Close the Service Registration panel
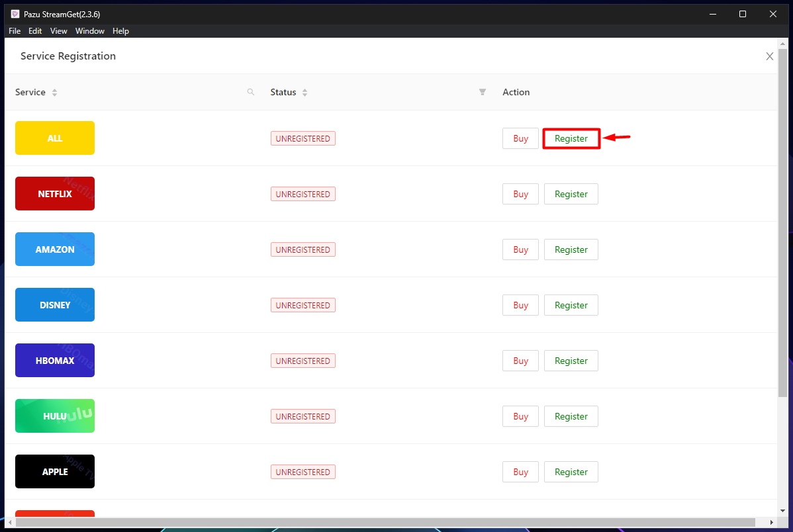 pyautogui.click(x=769, y=56)
